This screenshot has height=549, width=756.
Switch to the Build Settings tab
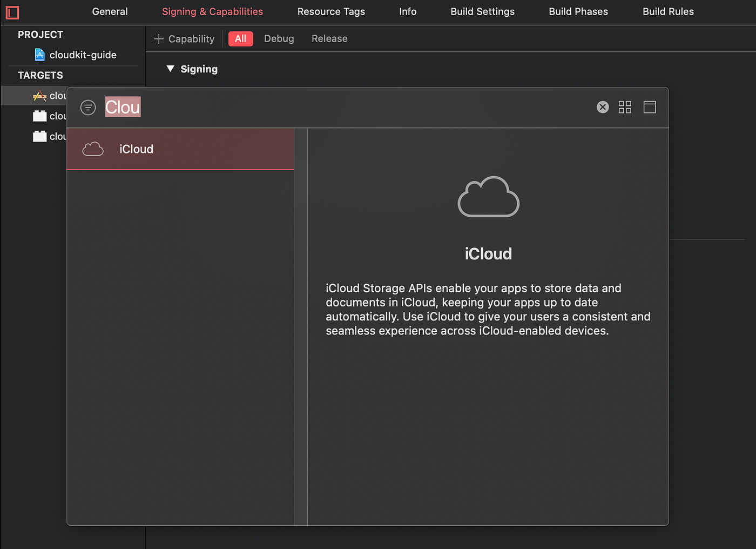[x=482, y=11]
